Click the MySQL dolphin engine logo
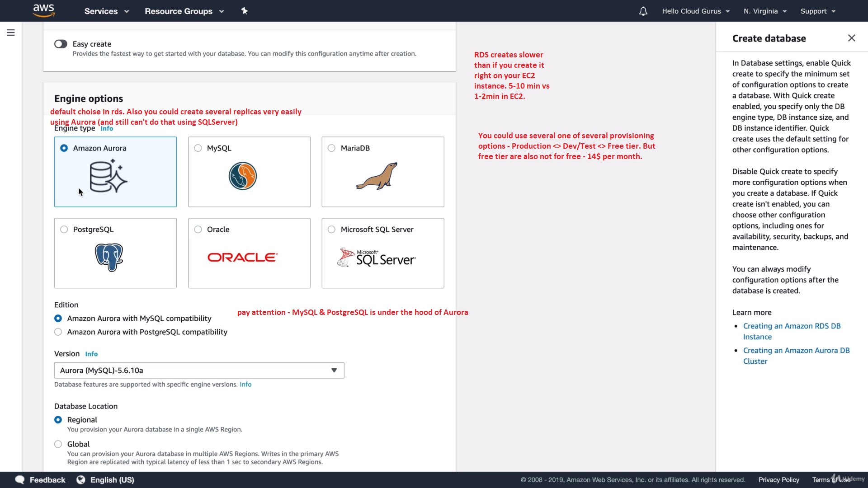 point(243,176)
